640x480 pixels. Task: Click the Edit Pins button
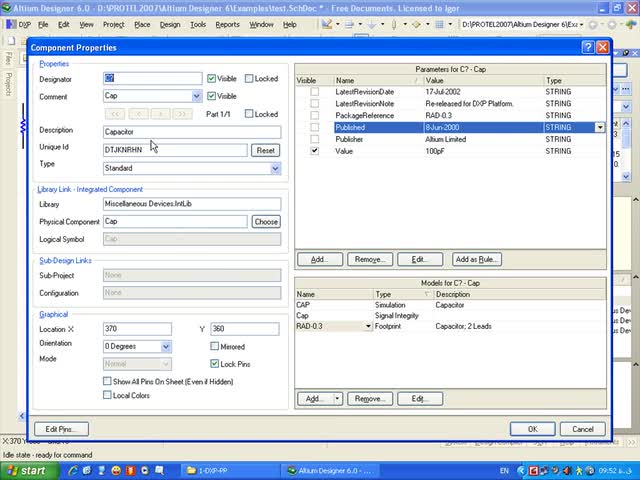[61, 429]
